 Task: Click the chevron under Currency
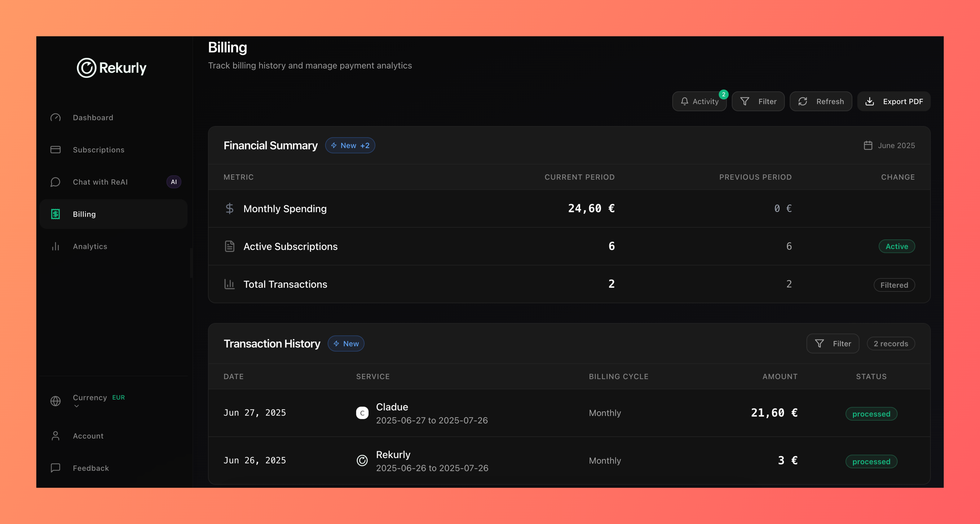coord(77,406)
